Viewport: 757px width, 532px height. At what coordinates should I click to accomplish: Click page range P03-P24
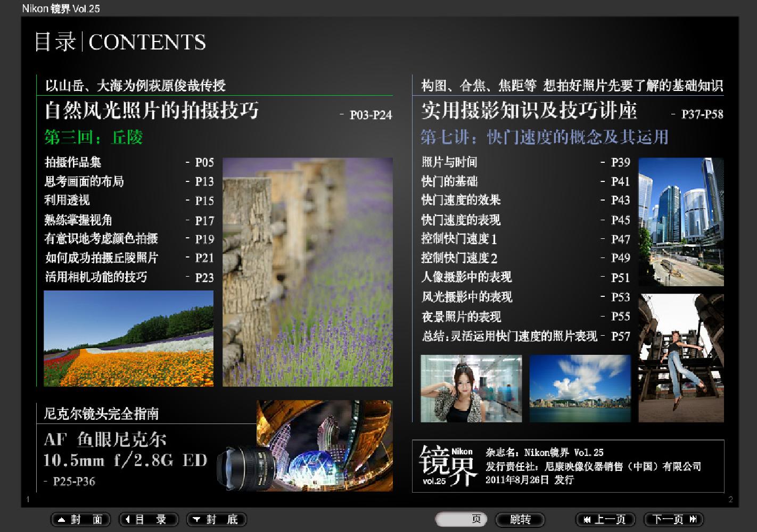pyautogui.click(x=371, y=115)
